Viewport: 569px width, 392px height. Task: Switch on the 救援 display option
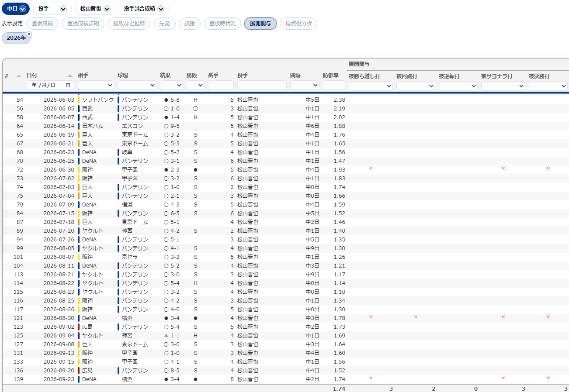190,24
